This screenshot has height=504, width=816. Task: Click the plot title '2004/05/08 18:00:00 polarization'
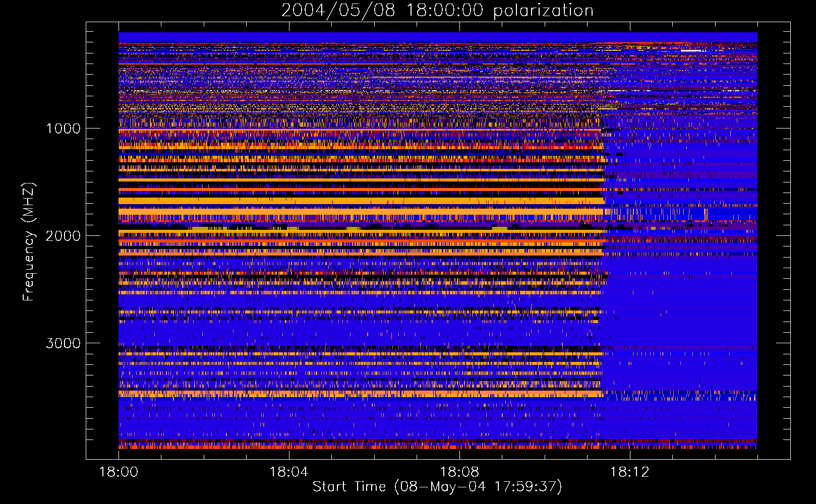coord(437,10)
